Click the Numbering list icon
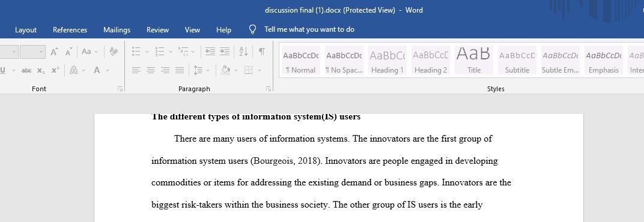 159,52
